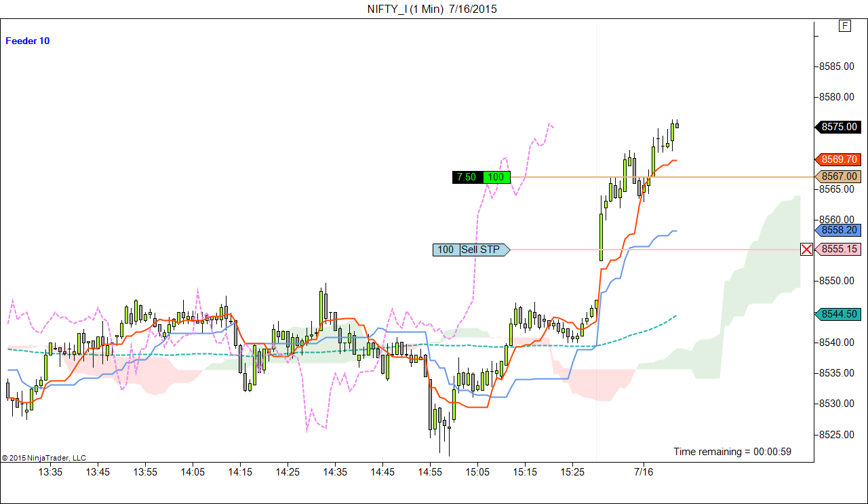This screenshot has width=868, height=504.
Task: Click the 13:55 time axis label
Action: coord(145,471)
